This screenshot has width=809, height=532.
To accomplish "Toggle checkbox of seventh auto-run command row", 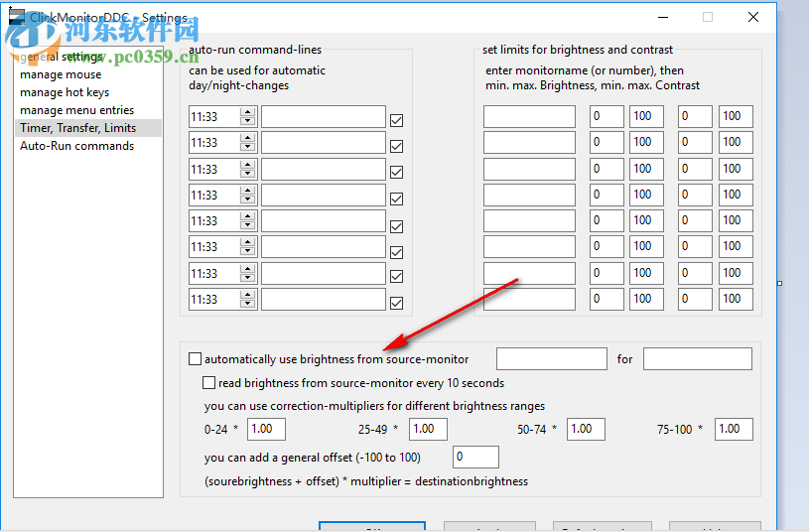I will [x=396, y=276].
